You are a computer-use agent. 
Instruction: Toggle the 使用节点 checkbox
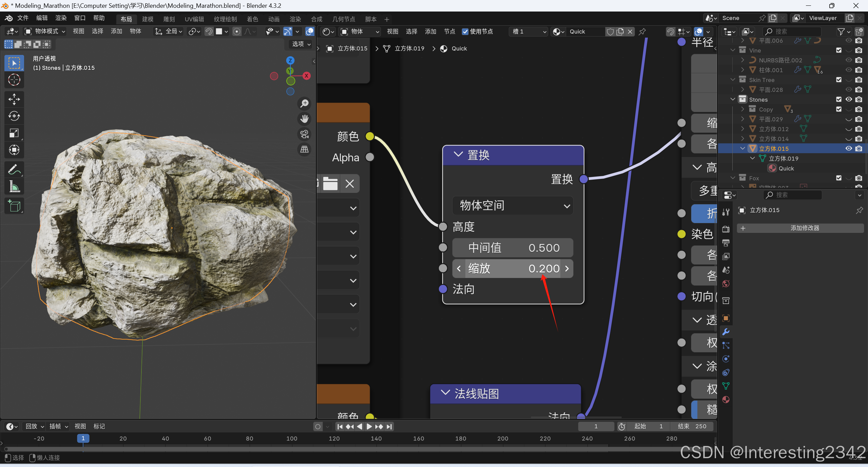point(465,32)
